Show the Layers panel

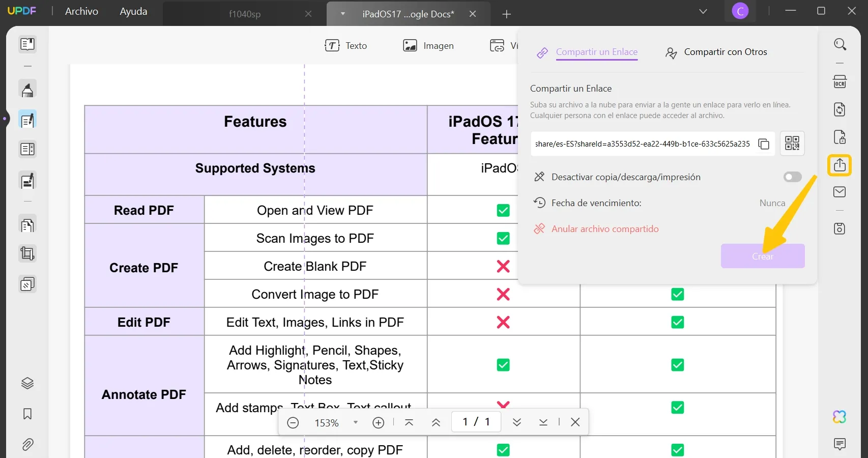[x=27, y=383]
